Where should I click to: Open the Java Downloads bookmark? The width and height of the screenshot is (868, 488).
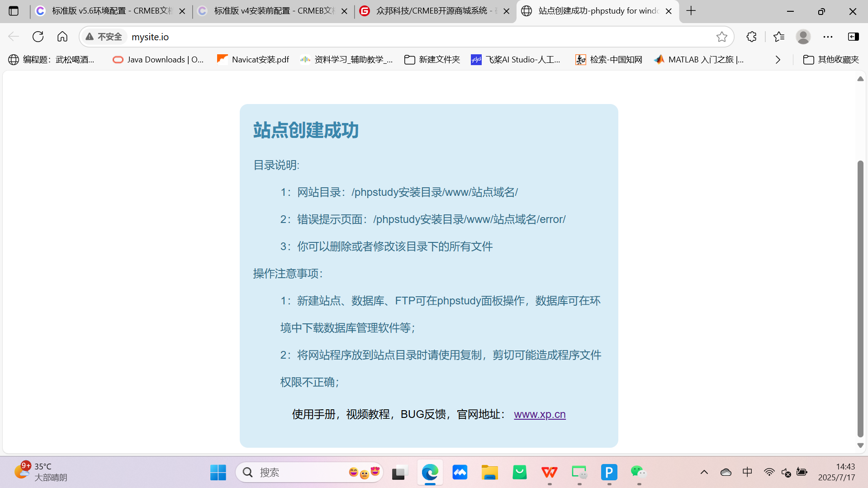pyautogui.click(x=158, y=60)
